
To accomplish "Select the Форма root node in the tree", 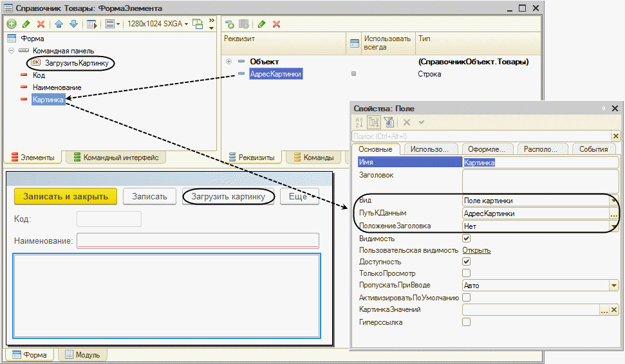I will pyautogui.click(x=32, y=39).
